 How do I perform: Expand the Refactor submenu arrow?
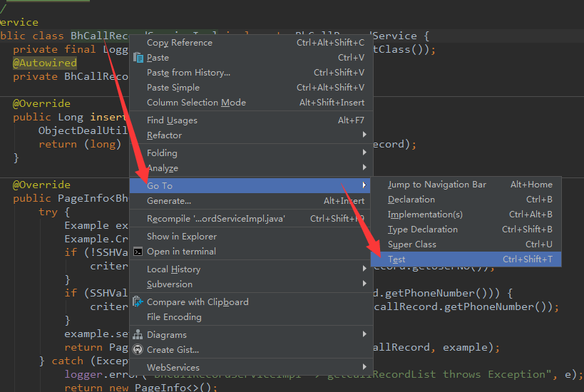coord(364,135)
